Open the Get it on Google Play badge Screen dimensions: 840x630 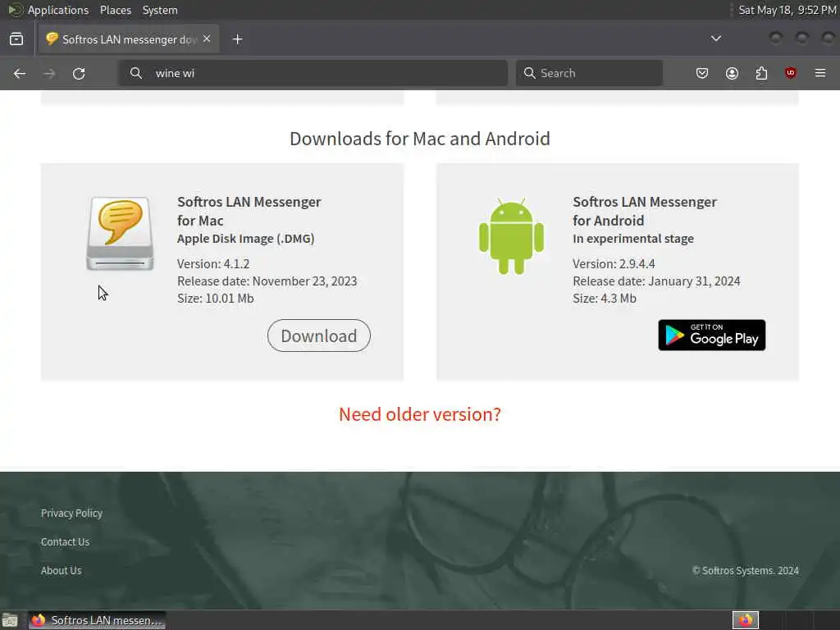point(711,336)
